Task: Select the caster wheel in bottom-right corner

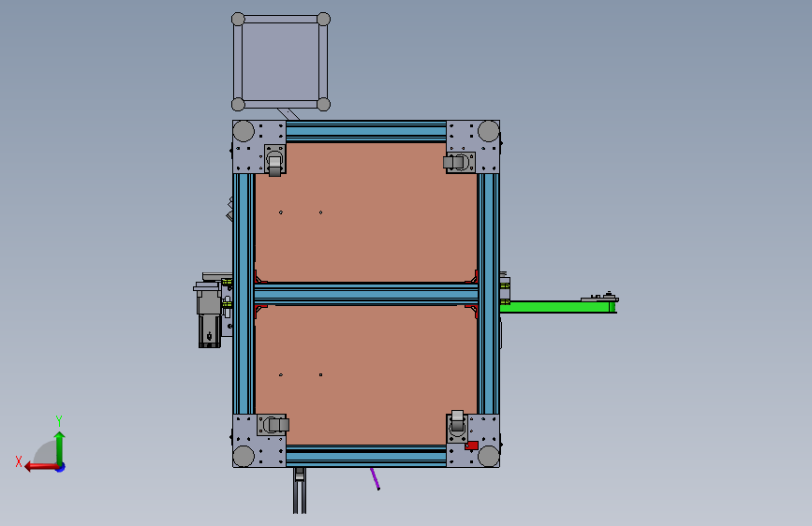Action: click(x=457, y=427)
